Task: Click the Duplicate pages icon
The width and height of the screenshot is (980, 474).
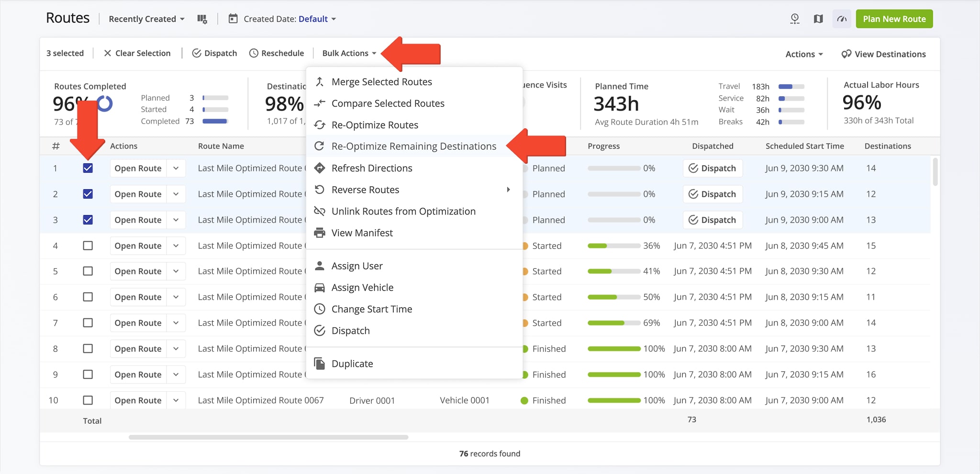Action: pyautogui.click(x=320, y=363)
